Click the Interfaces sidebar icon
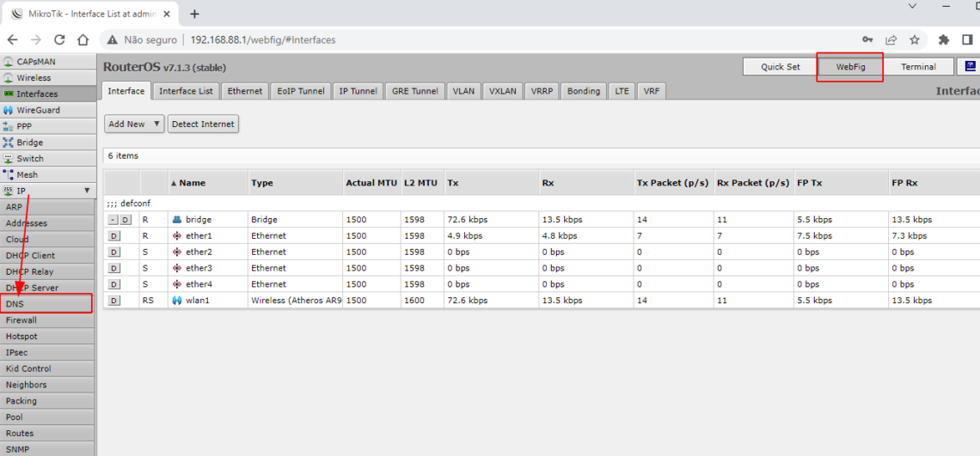Viewport: 980px width, 456px height. (x=8, y=94)
